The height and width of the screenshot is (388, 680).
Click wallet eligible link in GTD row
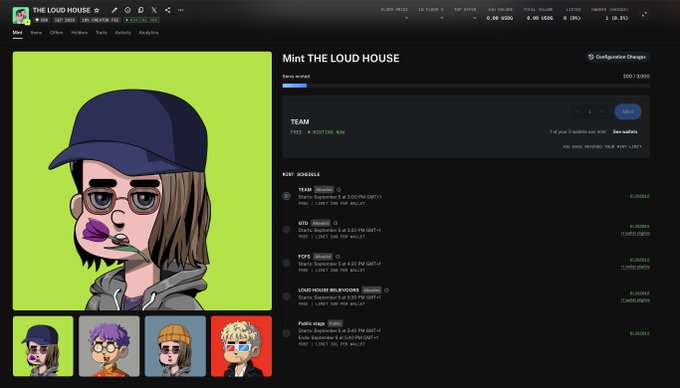[x=635, y=233]
